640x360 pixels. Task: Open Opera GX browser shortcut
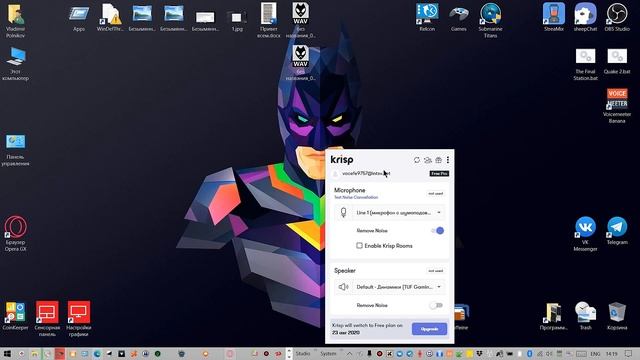[x=16, y=233]
